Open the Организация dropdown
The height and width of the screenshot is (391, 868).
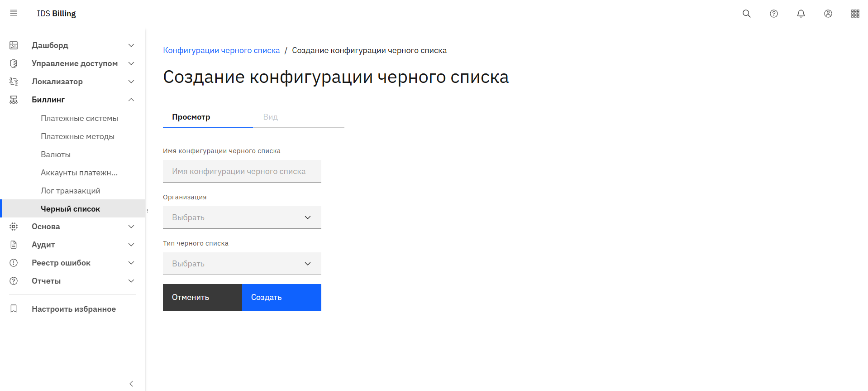point(242,217)
